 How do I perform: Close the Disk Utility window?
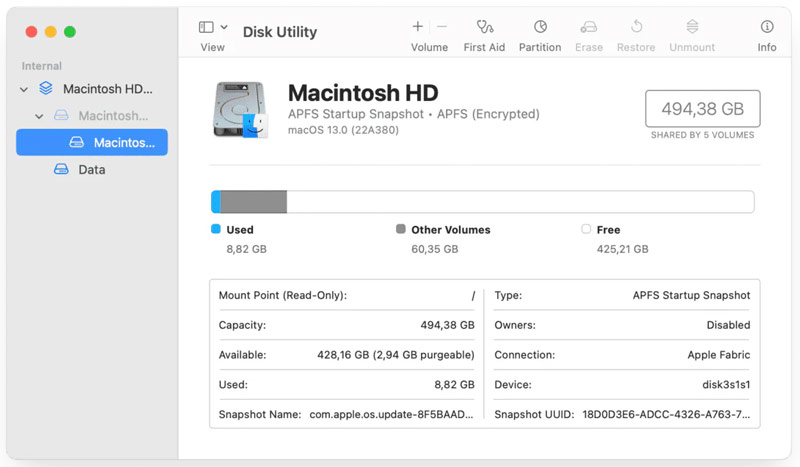click(x=32, y=32)
